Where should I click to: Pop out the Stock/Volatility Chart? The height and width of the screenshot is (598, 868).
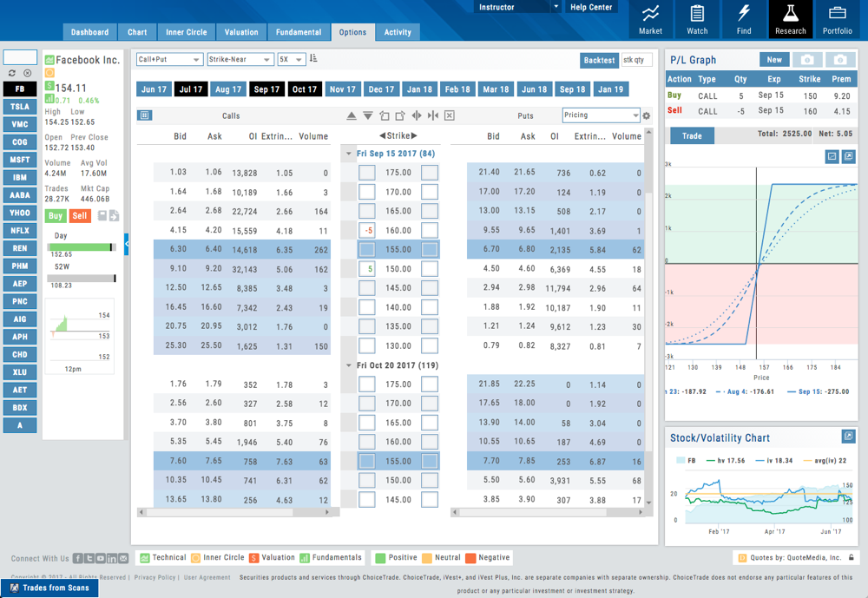pos(849,437)
